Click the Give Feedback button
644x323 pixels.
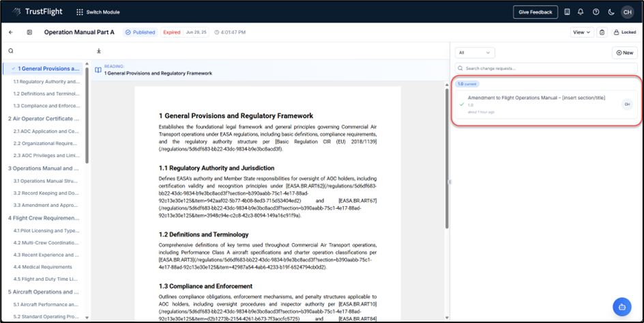pos(535,12)
